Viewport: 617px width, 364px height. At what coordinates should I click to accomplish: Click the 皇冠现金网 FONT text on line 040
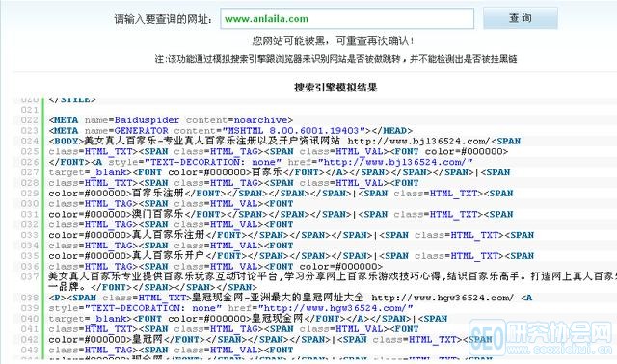277,319
